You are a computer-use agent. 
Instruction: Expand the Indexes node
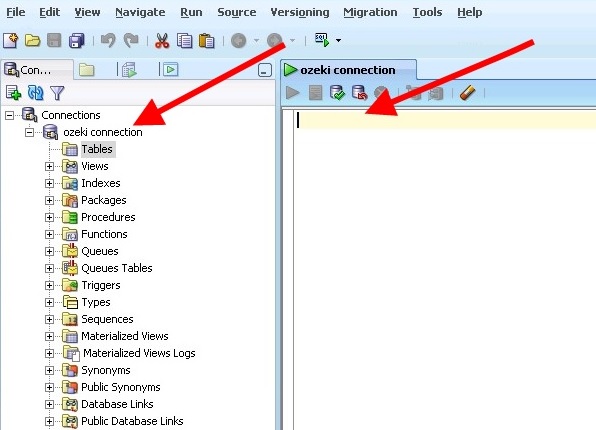(49, 184)
